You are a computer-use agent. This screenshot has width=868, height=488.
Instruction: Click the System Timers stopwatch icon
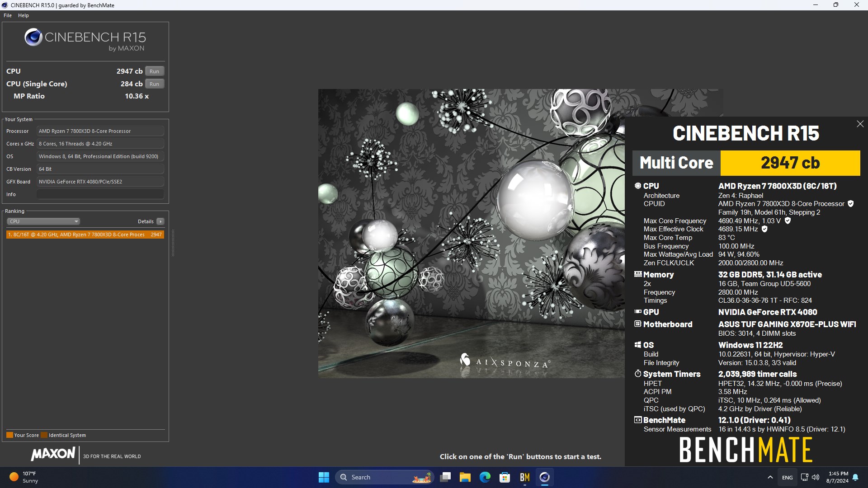coord(638,374)
